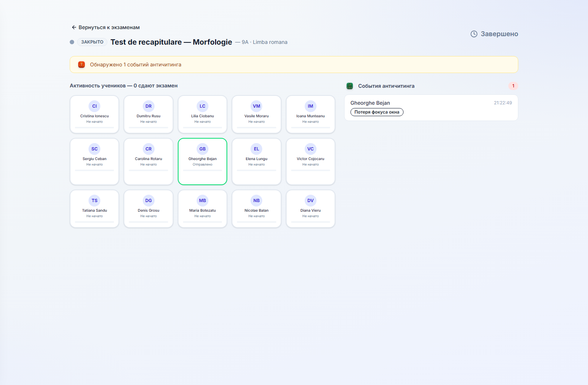Click the gray status dot before ЗАКРЫТО
The width and height of the screenshot is (588, 385).
point(72,42)
